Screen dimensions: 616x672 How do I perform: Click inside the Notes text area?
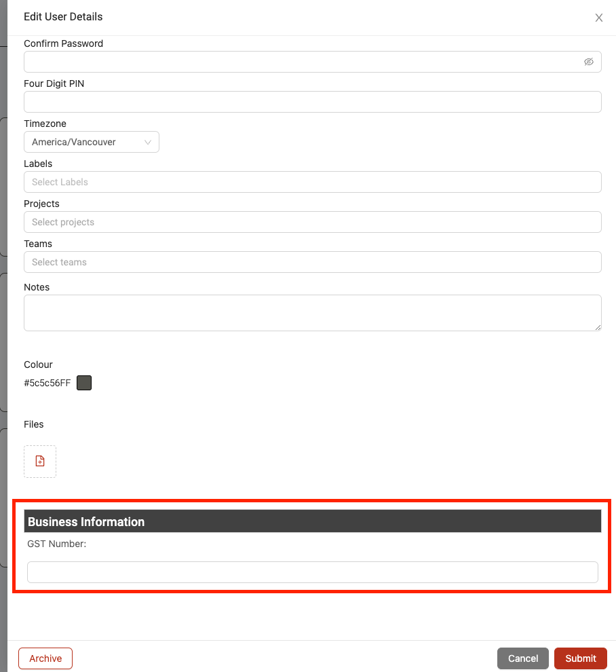pyautogui.click(x=313, y=313)
